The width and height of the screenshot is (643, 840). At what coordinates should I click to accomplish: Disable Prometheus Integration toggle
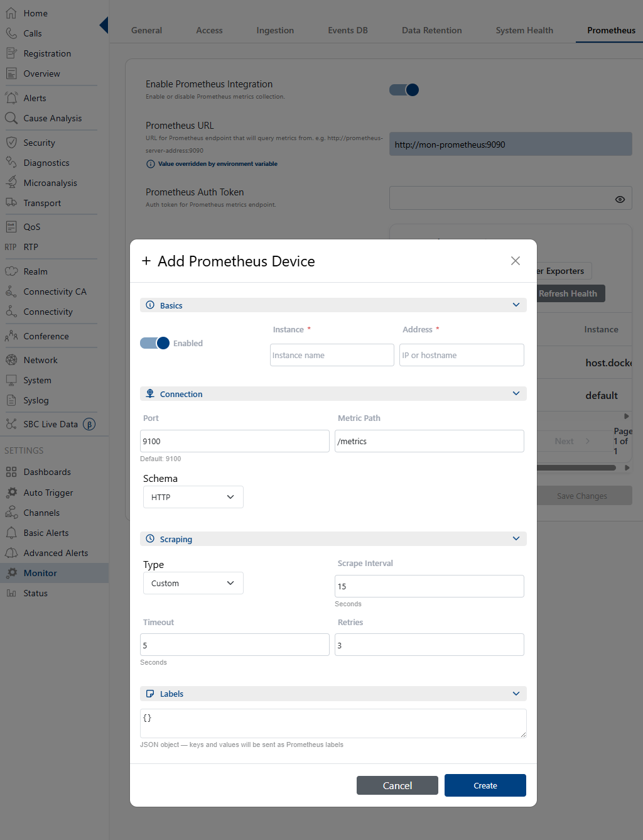(404, 90)
